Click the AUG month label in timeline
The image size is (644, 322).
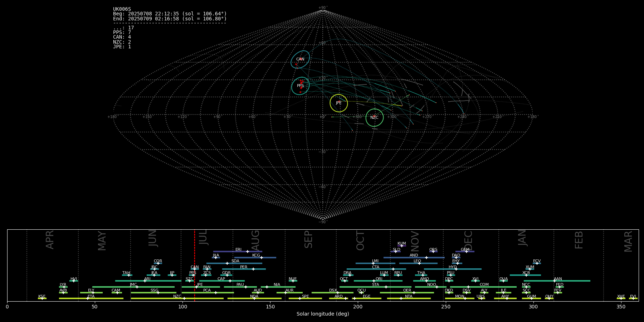pyautogui.click(x=255, y=240)
